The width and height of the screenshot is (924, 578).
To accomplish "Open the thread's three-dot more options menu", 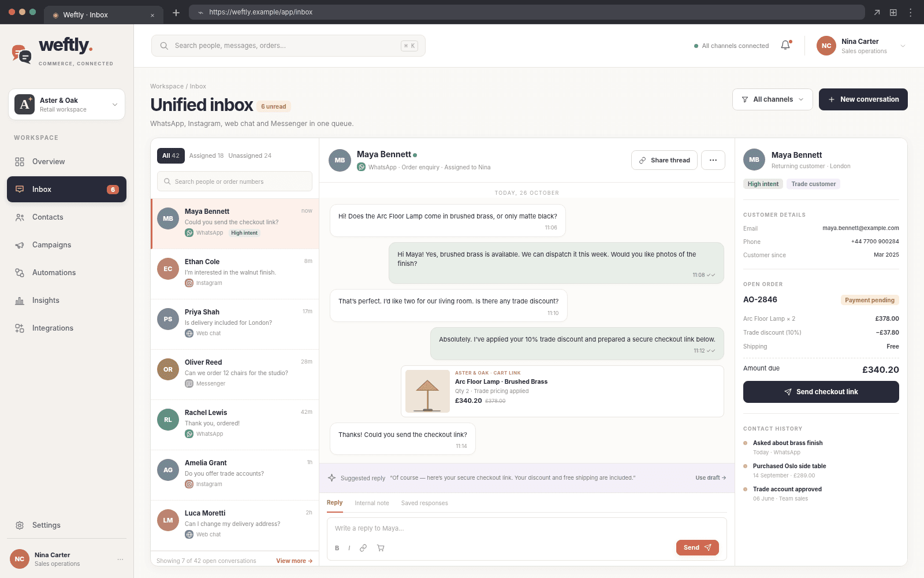I will 713,160.
